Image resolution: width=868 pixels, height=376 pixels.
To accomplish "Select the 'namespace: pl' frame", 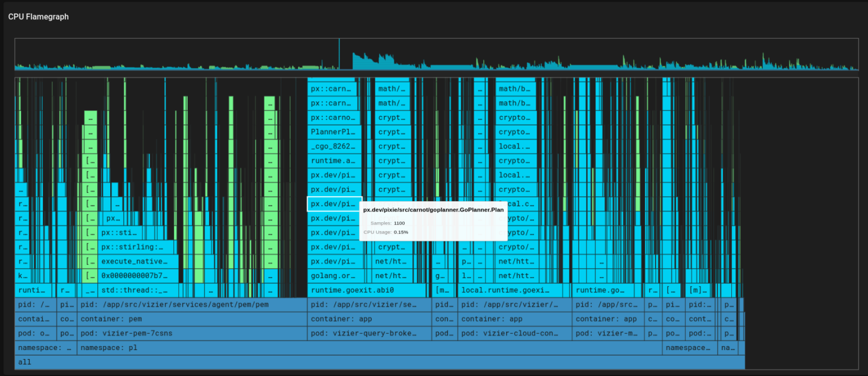I will click(x=368, y=348).
